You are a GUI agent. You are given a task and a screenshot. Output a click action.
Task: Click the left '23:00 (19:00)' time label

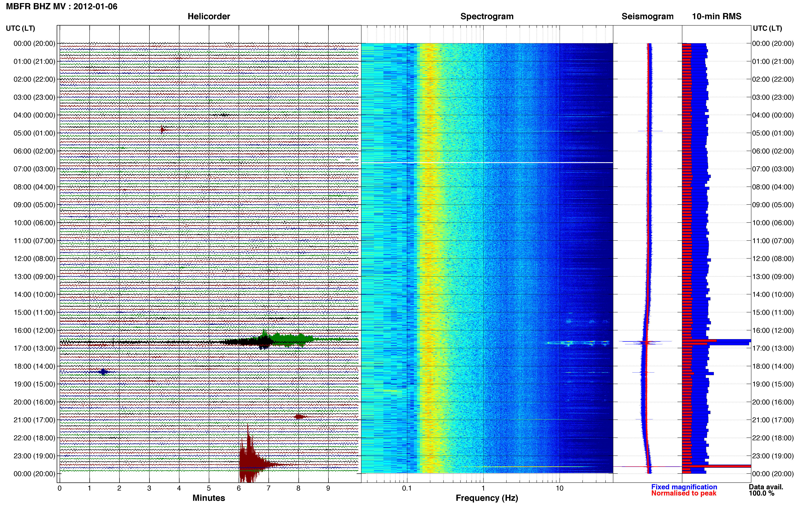(x=34, y=456)
